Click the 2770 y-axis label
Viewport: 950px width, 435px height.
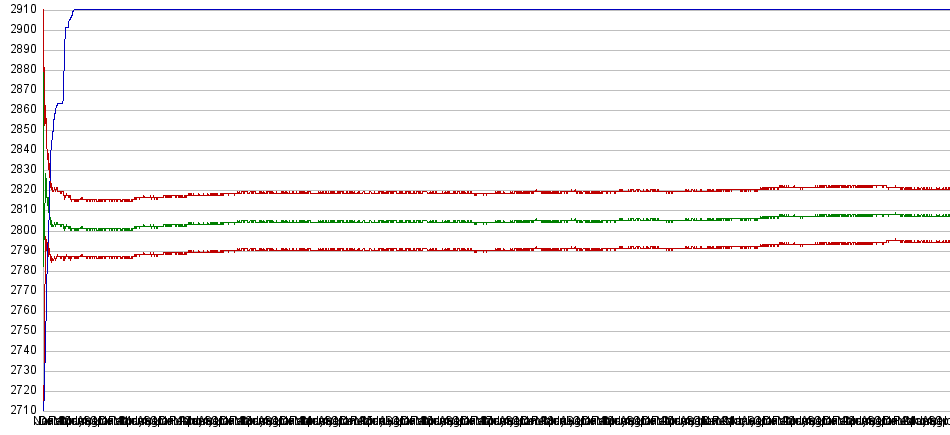click(20, 290)
